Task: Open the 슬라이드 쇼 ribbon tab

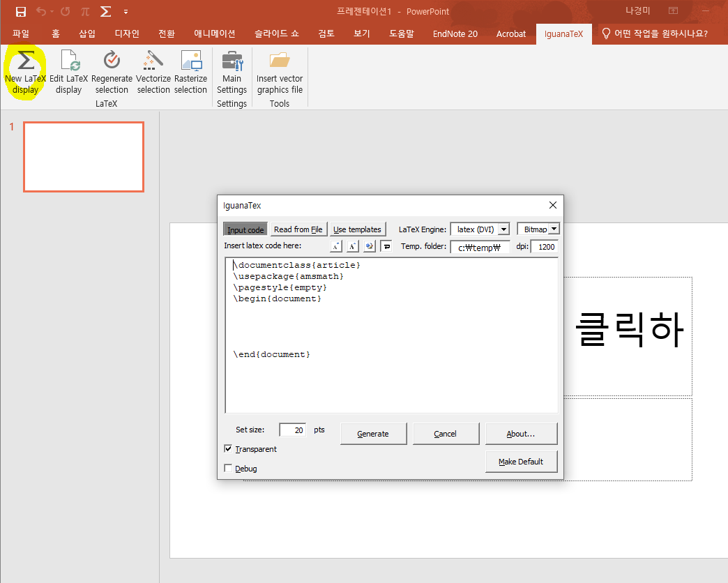Action: tap(277, 34)
